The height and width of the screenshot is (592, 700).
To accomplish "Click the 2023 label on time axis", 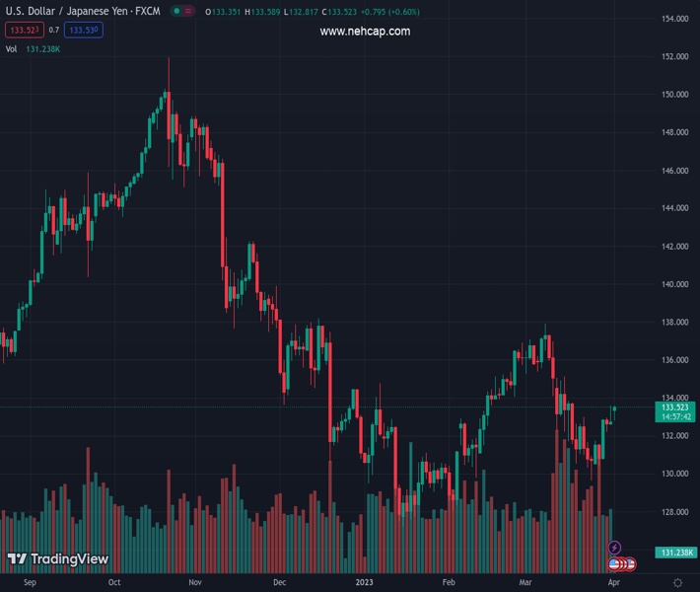I will [x=365, y=582].
